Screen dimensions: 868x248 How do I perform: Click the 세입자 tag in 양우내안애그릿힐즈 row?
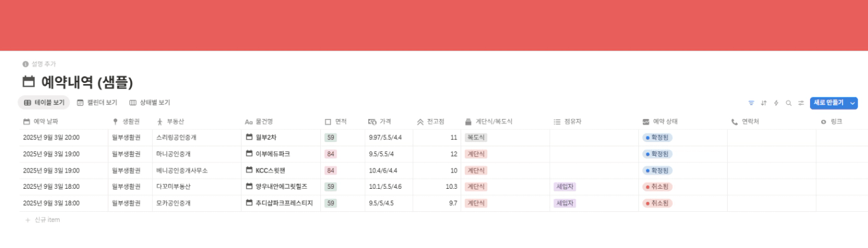click(x=565, y=186)
